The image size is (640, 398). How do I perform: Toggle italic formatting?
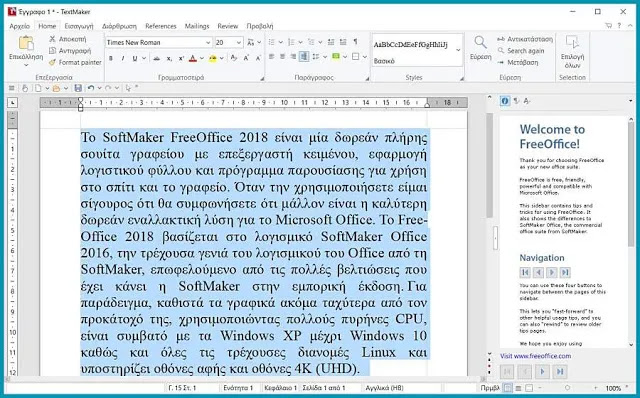(x=123, y=58)
